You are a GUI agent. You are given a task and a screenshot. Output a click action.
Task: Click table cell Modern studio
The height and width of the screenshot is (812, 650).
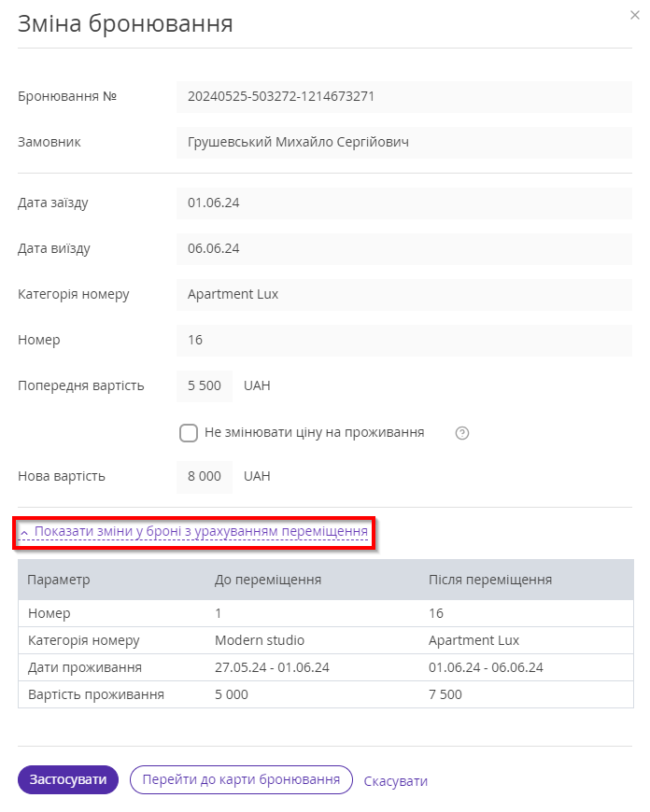pos(260,640)
